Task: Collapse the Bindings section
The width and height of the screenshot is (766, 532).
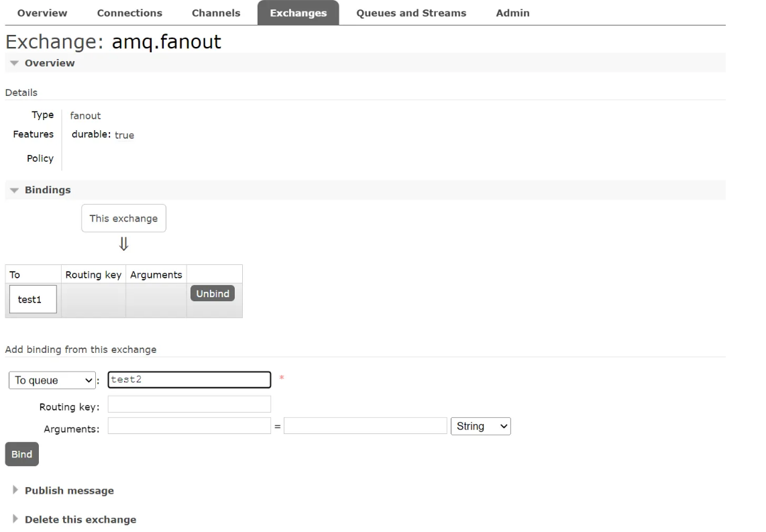Action: [47, 190]
